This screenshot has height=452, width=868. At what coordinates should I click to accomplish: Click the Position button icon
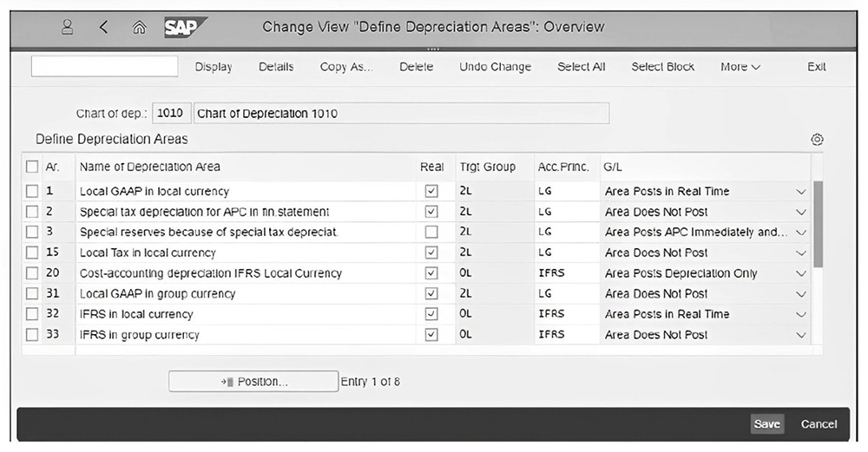point(228,382)
